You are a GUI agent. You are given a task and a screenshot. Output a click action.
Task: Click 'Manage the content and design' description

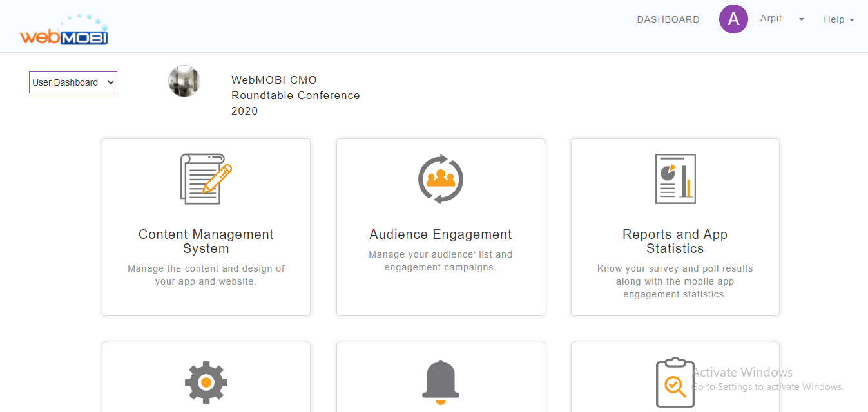pos(206,275)
